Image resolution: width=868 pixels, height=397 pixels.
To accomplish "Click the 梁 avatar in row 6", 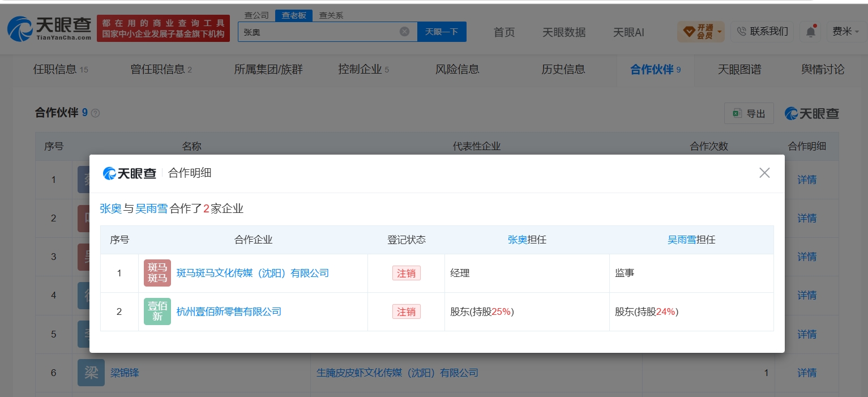I will pyautogui.click(x=91, y=373).
